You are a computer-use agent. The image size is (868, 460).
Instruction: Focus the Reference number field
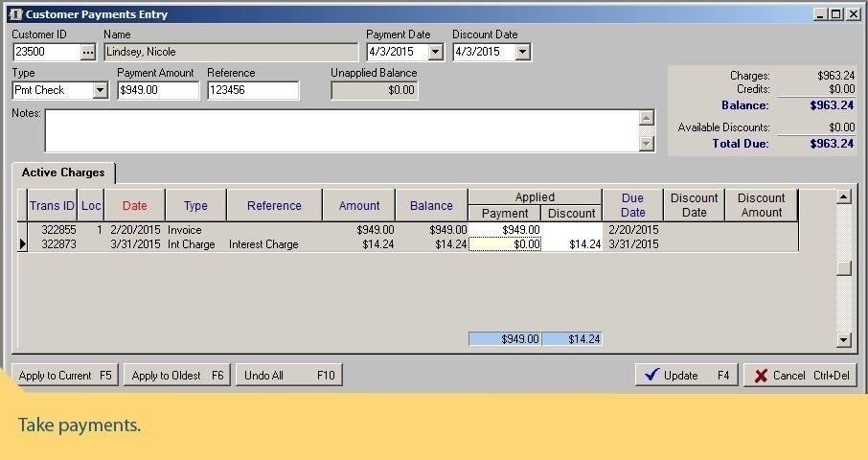253,90
